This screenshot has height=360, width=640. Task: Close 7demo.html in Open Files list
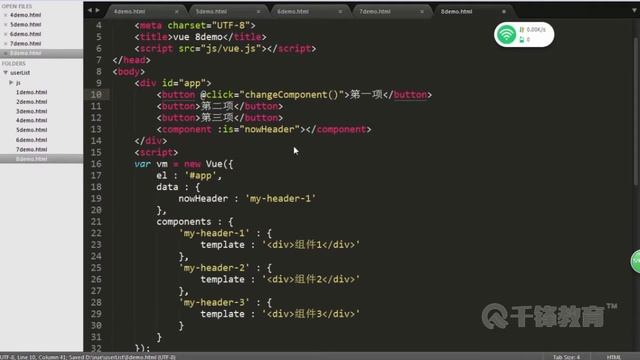[5, 44]
